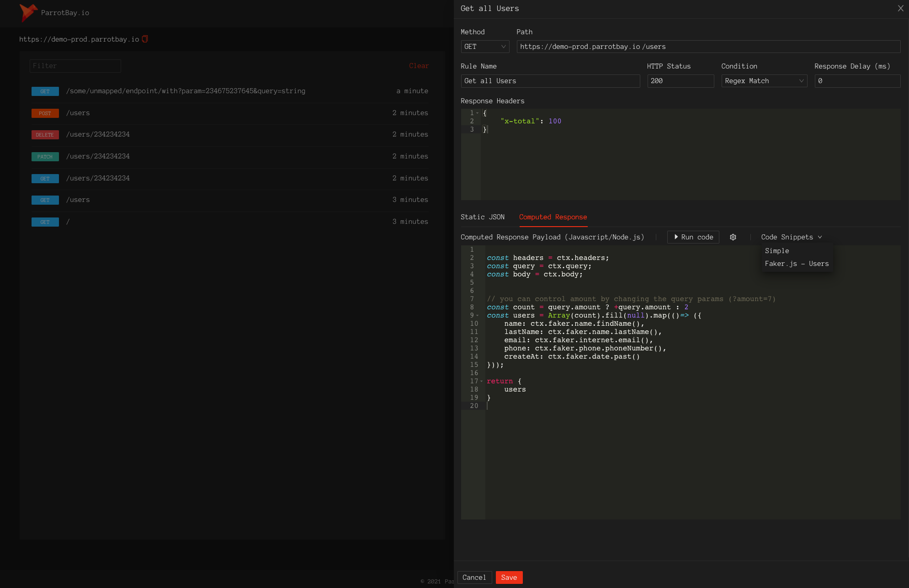Collapse code fold arrow on line 9
Viewport: 909px width, 588px height.
tap(478, 316)
